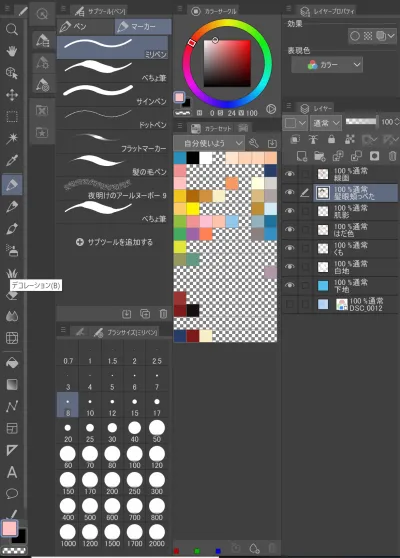This screenshot has height=558, width=400.
Task: Click the new raster layer icon
Action: [x=302, y=156]
